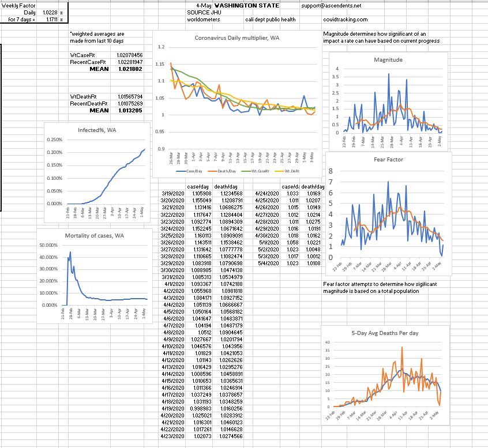Select the 7 days factor value 1.1711
The width and height of the screenshot is (488, 448).
coord(50,19)
